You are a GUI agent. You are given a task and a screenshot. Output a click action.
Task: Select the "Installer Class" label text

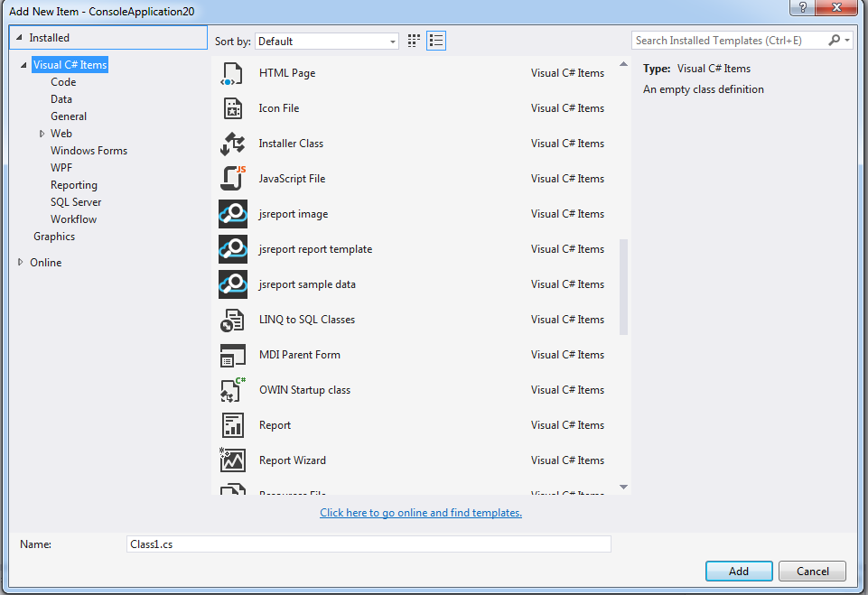pos(291,144)
